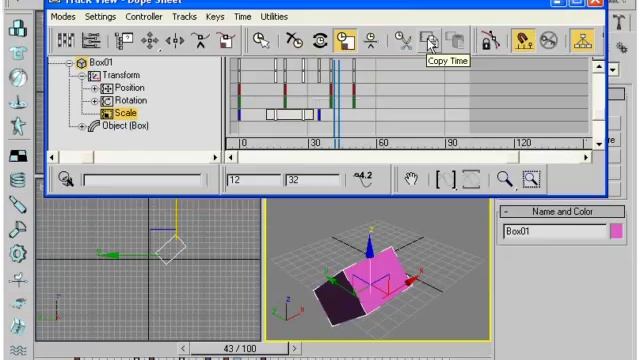Screen dimensions: 640x360
Task: Click Zoom Horizontal Extents bracket icon
Action: [x=445, y=179]
